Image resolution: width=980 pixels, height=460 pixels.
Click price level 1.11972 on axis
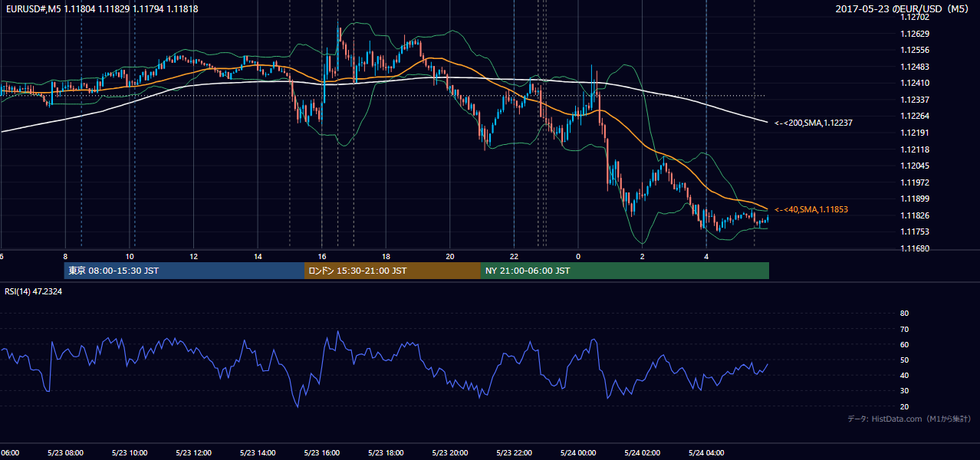click(x=915, y=182)
